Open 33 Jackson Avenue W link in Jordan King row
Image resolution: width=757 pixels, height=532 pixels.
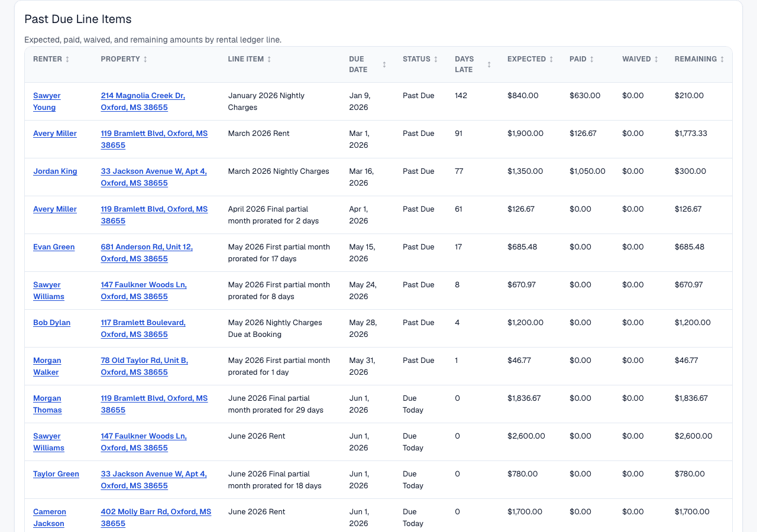pyautogui.click(x=154, y=177)
